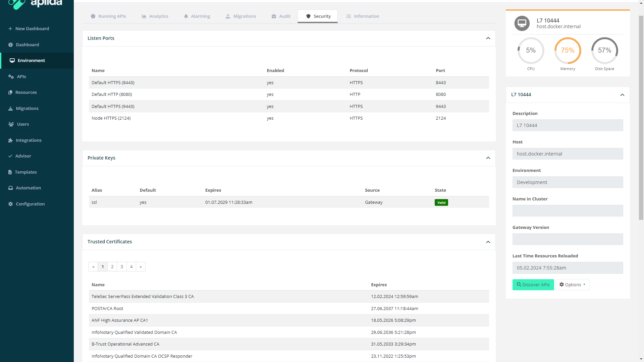
Task: Collapse the L7 10444 details panel
Action: (x=622, y=95)
